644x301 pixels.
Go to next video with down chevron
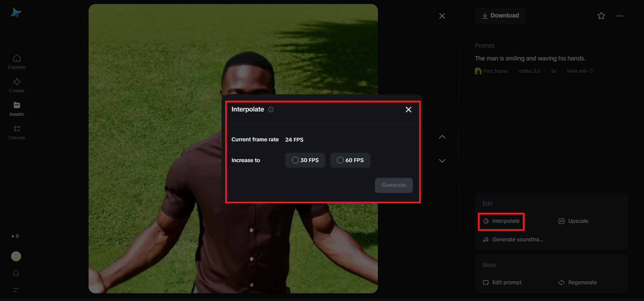(442, 161)
